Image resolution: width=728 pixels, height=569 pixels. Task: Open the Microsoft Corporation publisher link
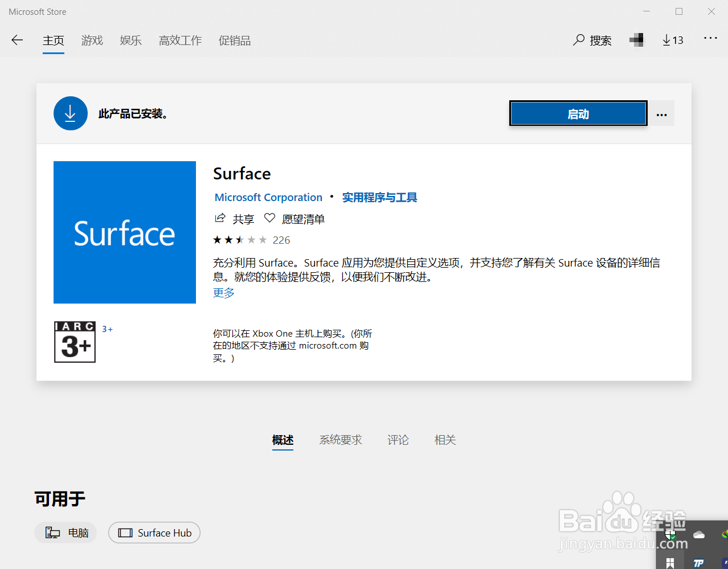(x=268, y=197)
